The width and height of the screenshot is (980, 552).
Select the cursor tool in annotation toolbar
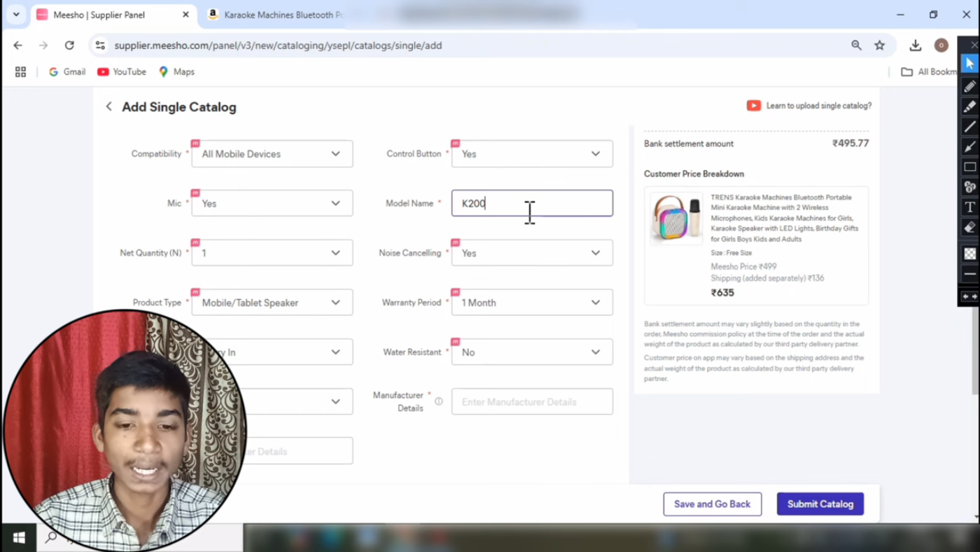pyautogui.click(x=969, y=64)
